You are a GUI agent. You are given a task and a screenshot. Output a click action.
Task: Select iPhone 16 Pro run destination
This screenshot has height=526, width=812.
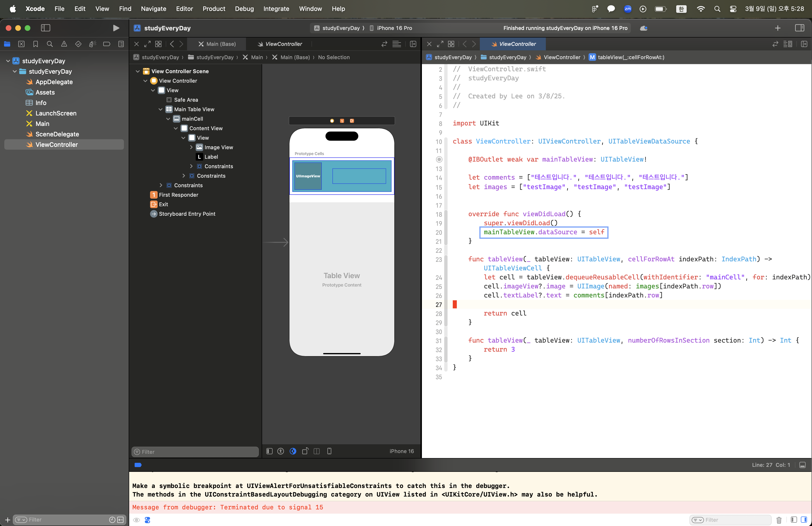coord(394,28)
